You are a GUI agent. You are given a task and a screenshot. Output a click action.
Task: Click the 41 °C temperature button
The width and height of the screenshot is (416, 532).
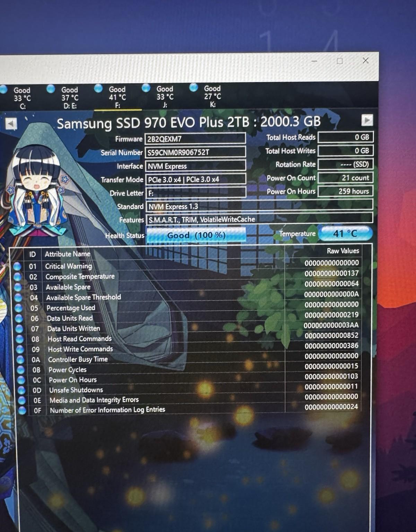[345, 233]
